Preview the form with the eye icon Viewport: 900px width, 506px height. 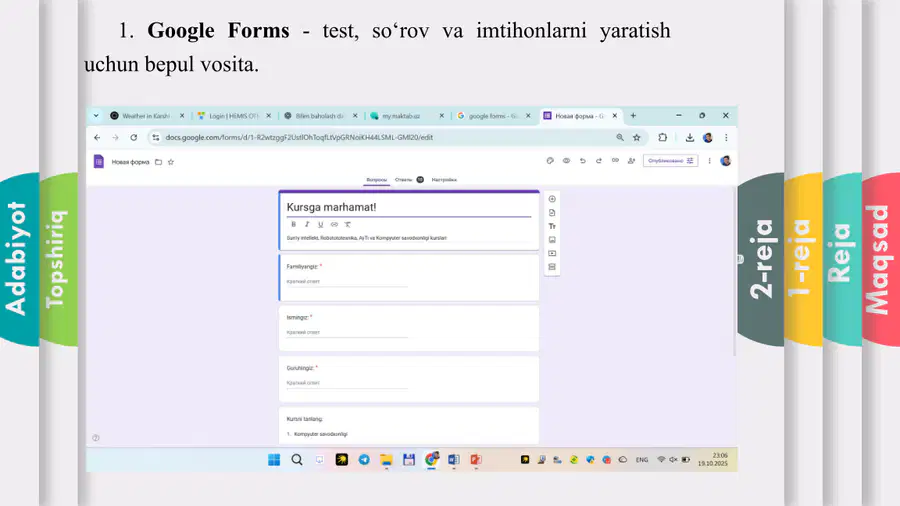pos(567,161)
